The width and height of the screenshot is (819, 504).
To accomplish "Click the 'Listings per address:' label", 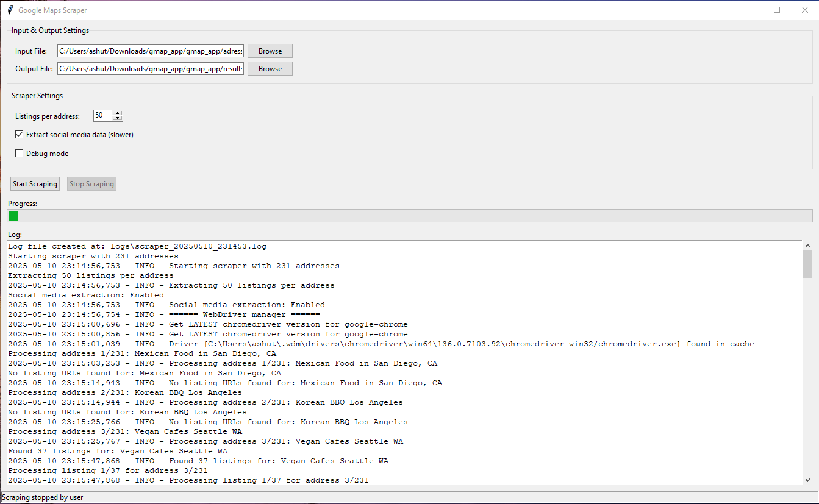I will 48,116.
